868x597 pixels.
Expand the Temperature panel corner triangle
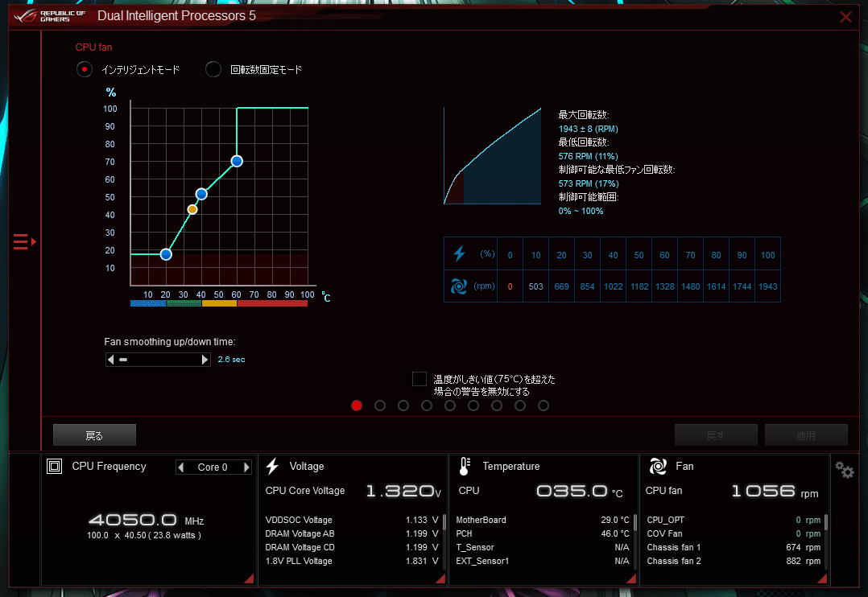pyautogui.click(x=631, y=578)
